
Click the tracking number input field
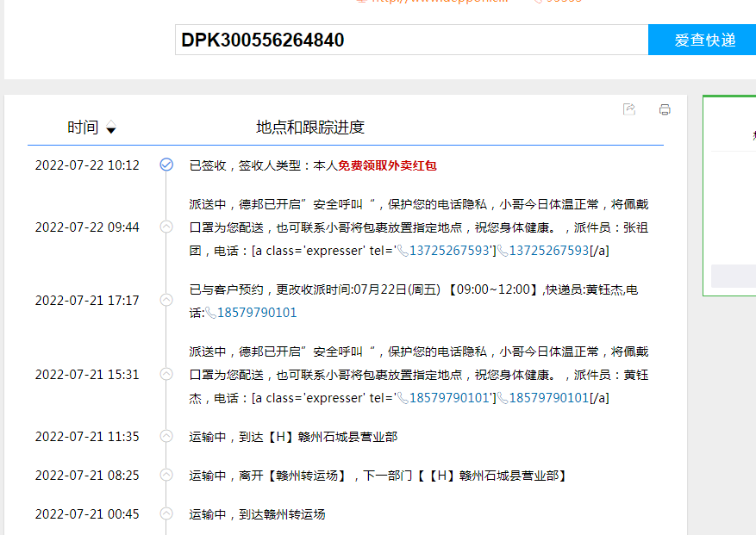(x=412, y=40)
